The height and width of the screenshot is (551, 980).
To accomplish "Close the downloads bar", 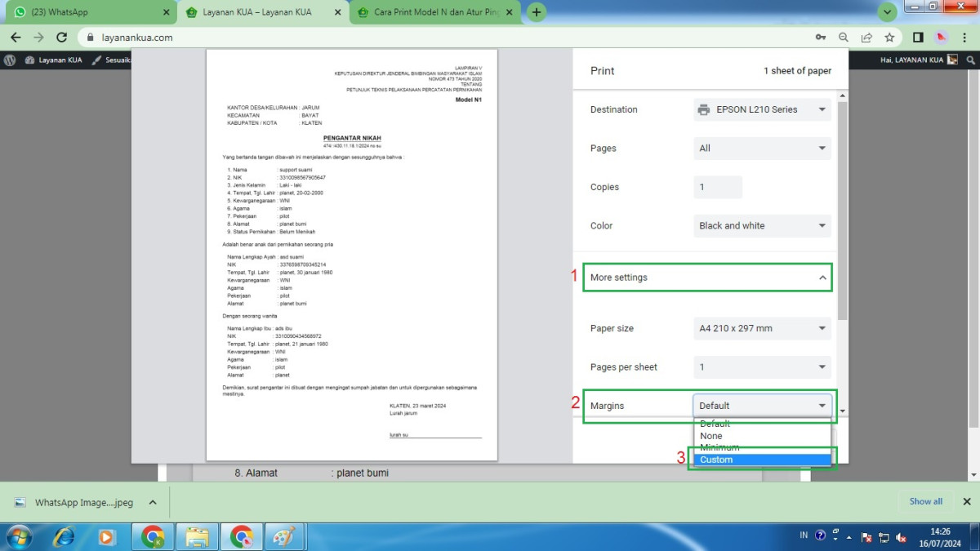I will point(967,501).
